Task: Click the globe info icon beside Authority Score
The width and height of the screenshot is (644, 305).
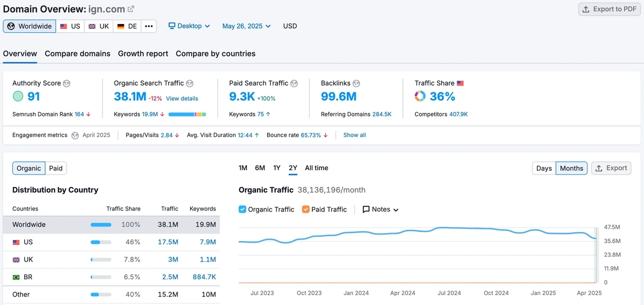Action: point(67,84)
